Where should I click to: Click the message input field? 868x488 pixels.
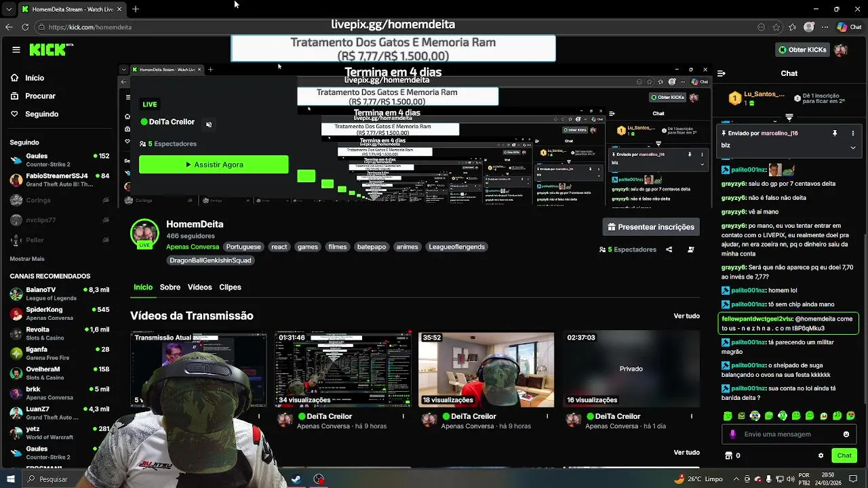click(791, 434)
